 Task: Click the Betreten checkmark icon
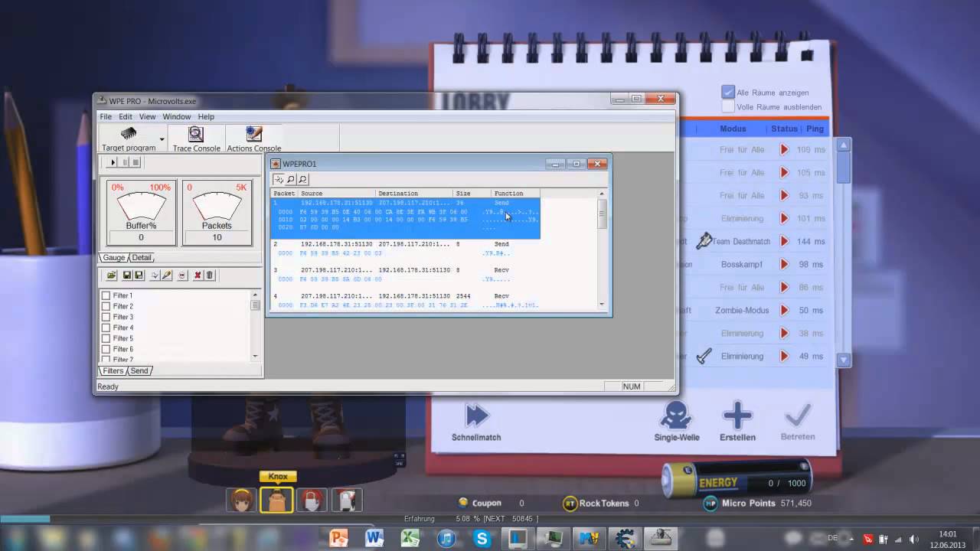[x=798, y=416]
